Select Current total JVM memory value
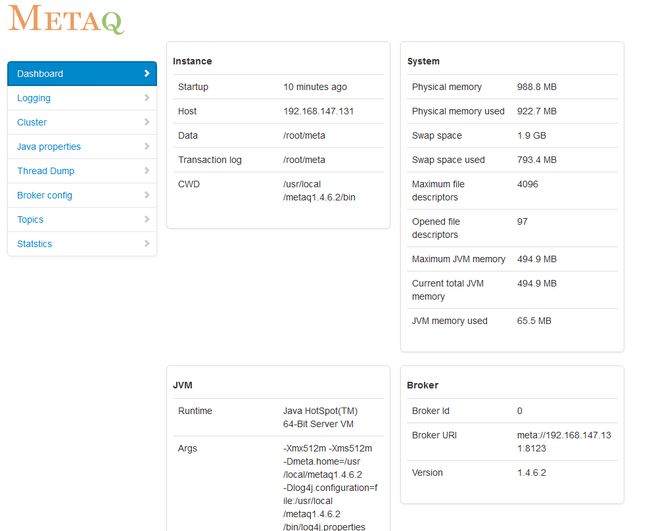 coord(537,284)
